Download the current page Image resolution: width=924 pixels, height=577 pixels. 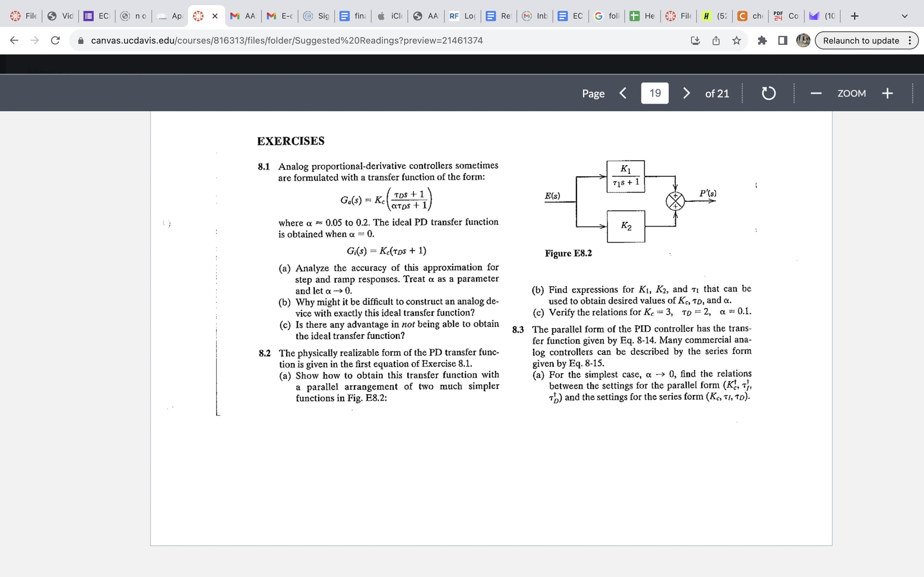pos(695,40)
